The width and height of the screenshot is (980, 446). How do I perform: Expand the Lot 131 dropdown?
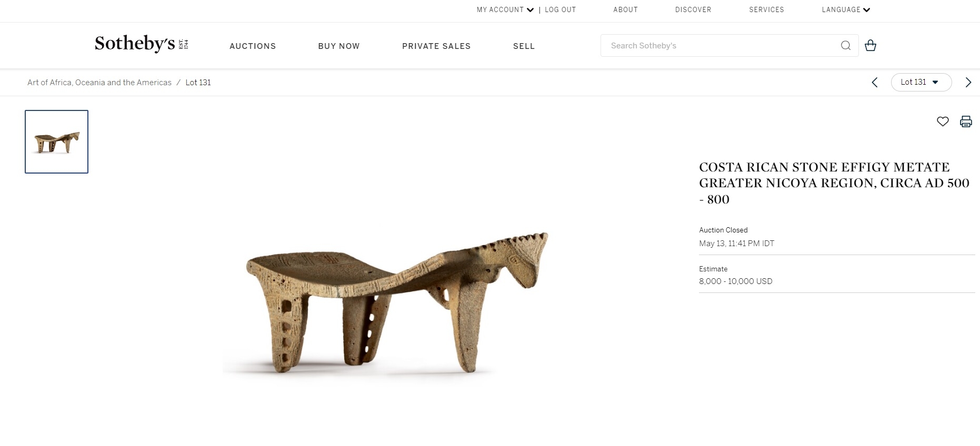[x=921, y=82]
